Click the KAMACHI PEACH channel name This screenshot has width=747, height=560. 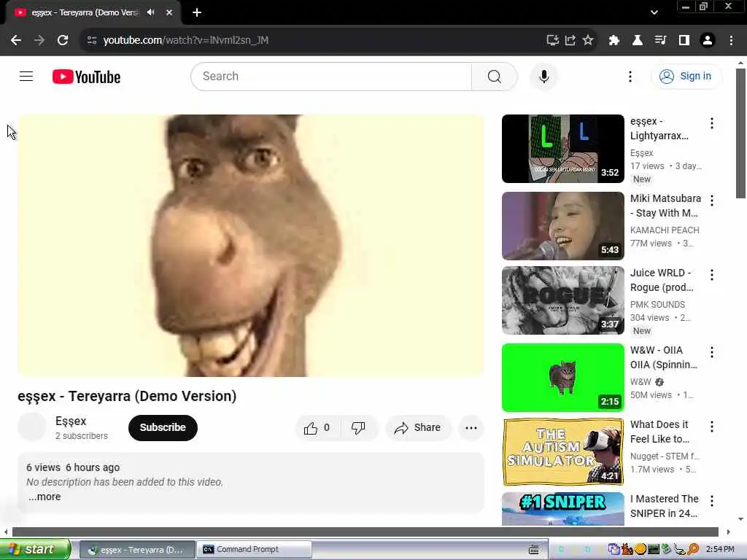665,230
